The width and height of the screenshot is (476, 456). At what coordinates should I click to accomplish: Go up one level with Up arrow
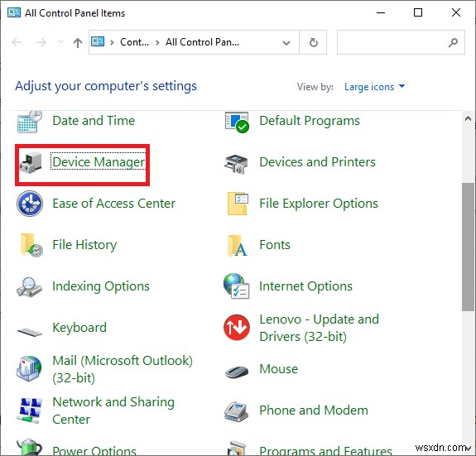pyautogui.click(x=78, y=42)
